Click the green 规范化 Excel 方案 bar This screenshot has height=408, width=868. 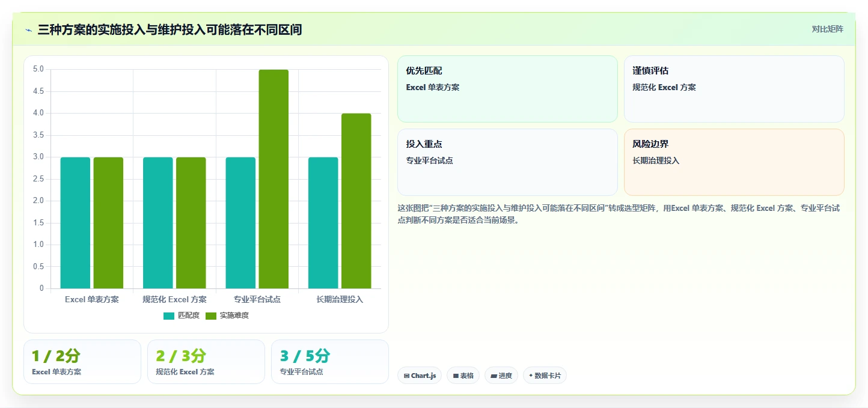(191, 223)
